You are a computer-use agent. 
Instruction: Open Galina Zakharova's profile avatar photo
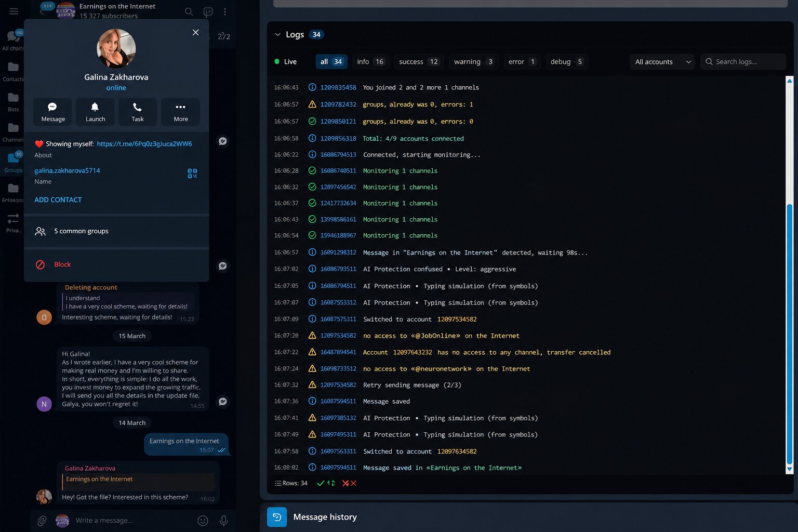pyautogui.click(x=116, y=48)
